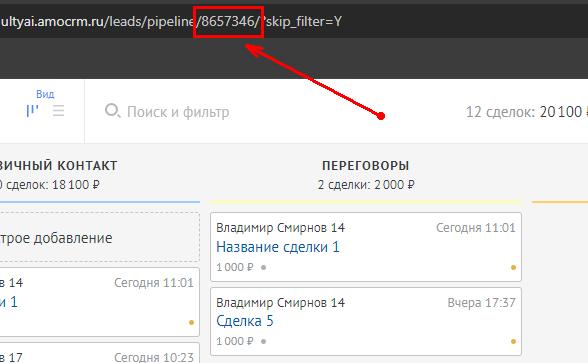This screenshot has height=363, width=588.
Task: Select the Первичный контакт column header
Action: [x=58, y=165]
